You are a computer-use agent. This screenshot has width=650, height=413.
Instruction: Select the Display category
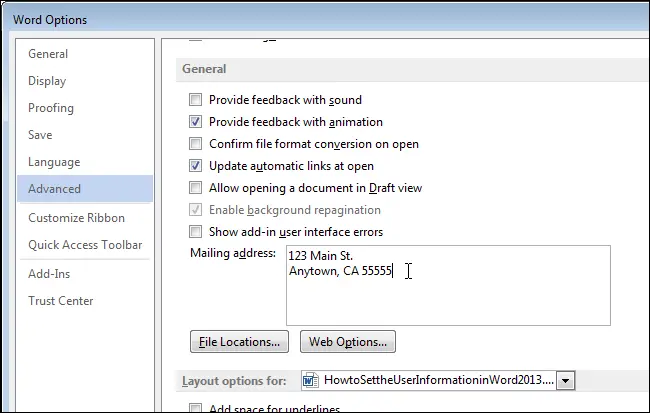[x=47, y=81]
